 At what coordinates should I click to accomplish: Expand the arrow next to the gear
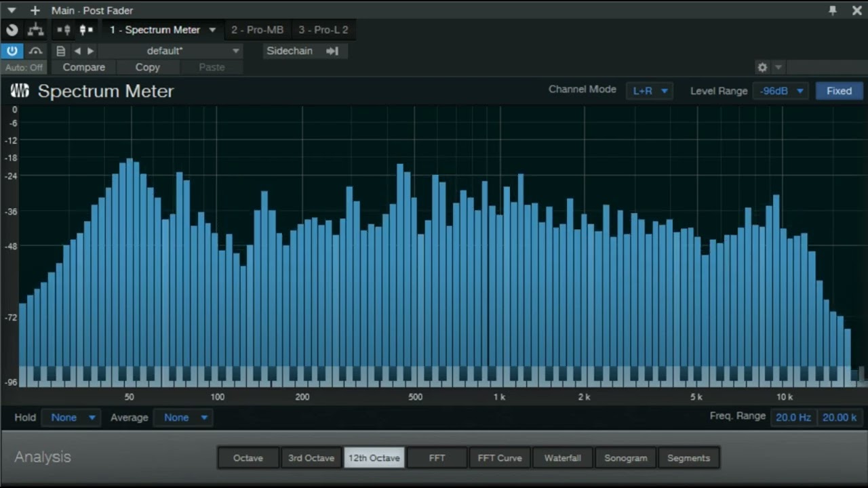click(x=778, y=67)
